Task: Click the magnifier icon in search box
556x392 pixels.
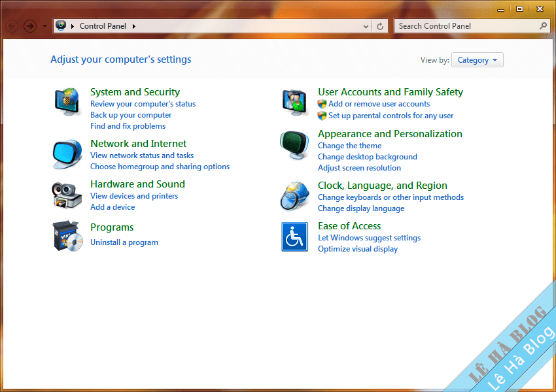Action: (543, 26)
